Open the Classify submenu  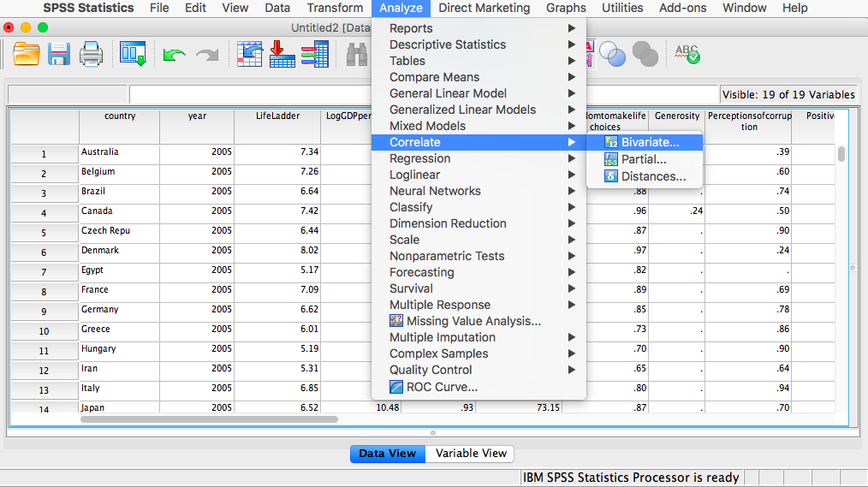point(479,207)
